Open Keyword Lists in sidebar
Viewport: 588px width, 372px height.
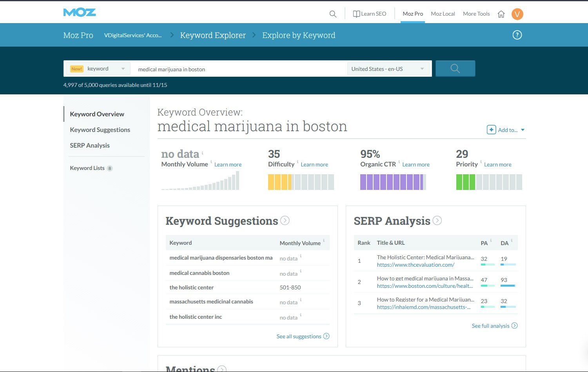(x=87, y=168)
